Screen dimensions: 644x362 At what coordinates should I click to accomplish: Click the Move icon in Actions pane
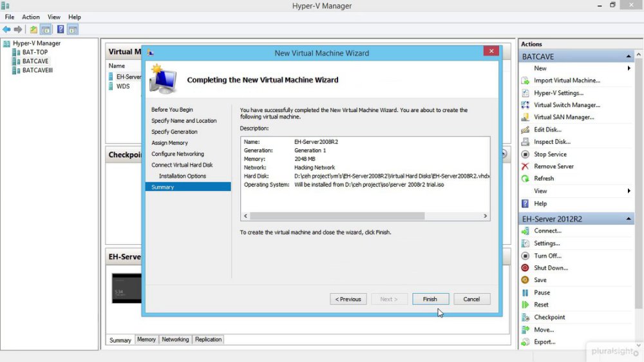tap(526, 330)
